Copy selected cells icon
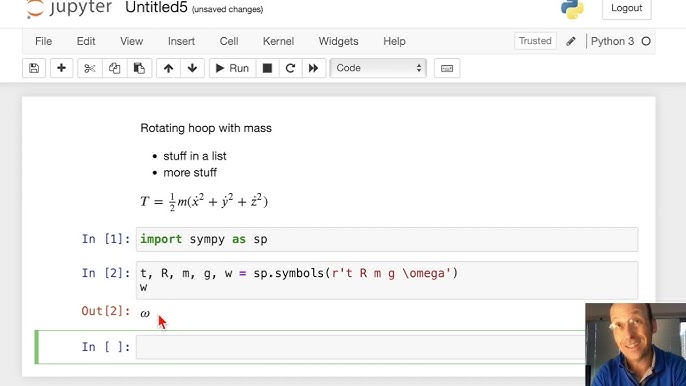Image resolution: width=686 pixels, height=386 pixels. click(x=115, y=68)
